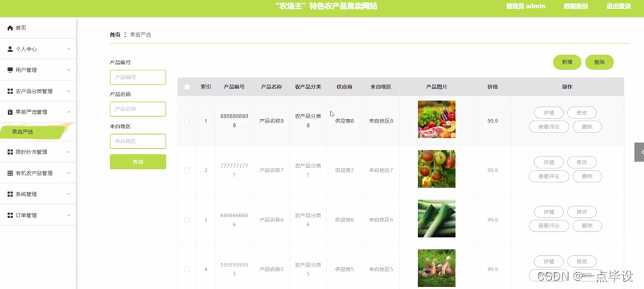Screen dimensions: 644x289
Task: Toggle the select-all checkbox in table header
Action: click(187, 87)
